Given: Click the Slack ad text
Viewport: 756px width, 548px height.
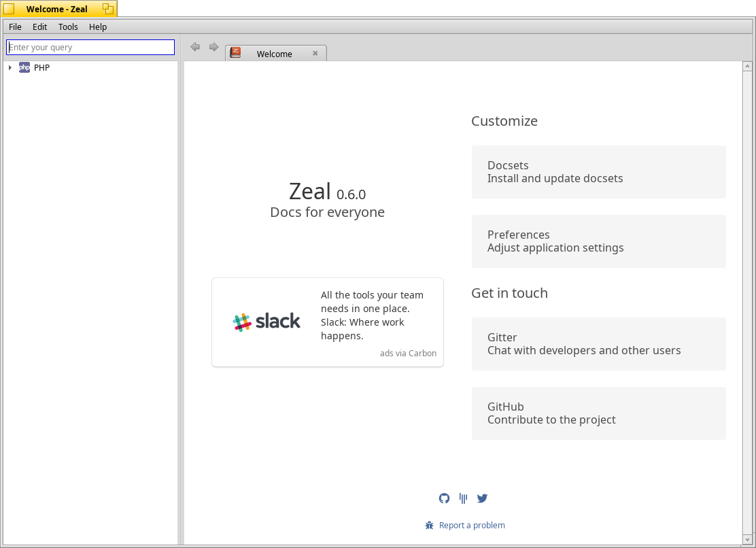Looking at the screenshot, I should point(372,315).
